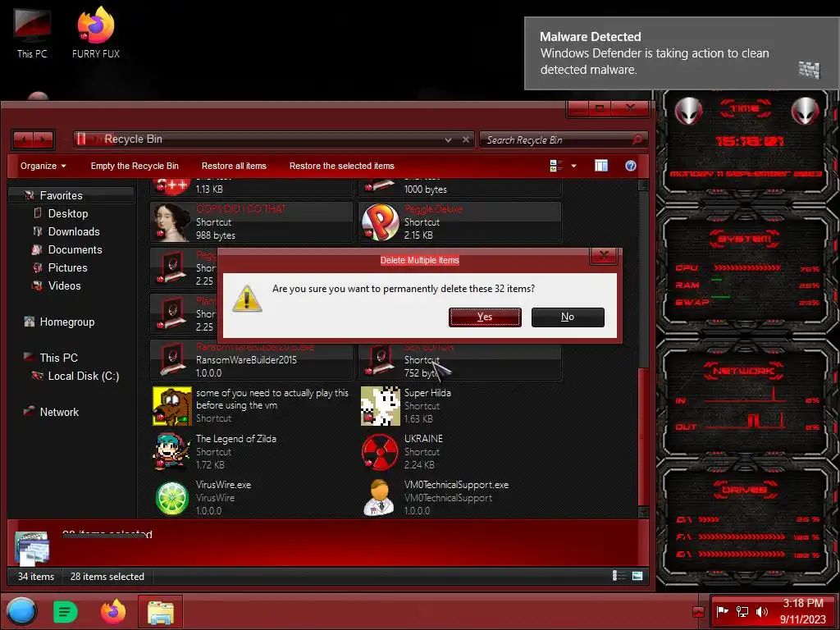Switch to details view in the status bar

coord(619,576)
